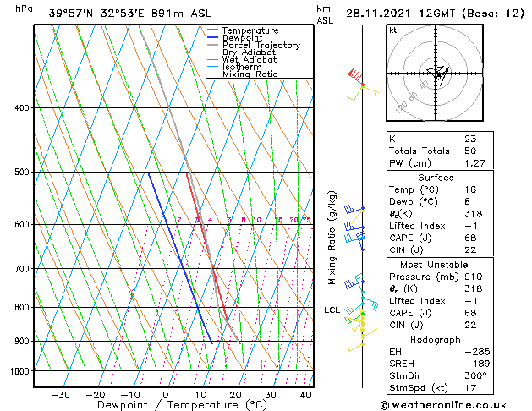Click the 1000 hPa pressure axis label
This screenshot has width=532, height=411.
pos(20,371)
